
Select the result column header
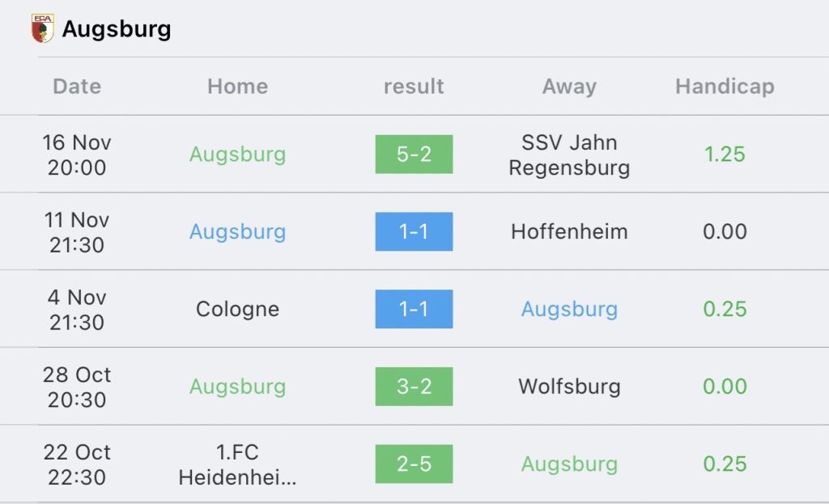coord(414,86)
